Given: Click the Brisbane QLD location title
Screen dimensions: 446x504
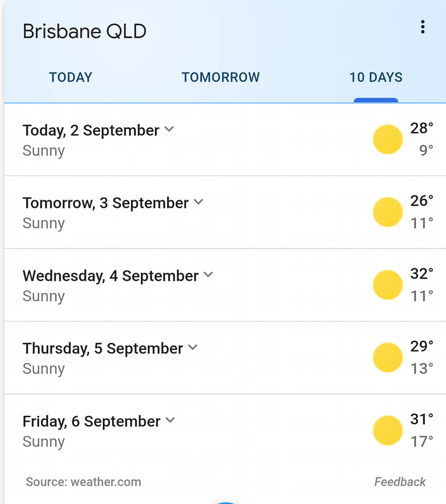Looking at the screenshot, I should [x=84, y=31].
